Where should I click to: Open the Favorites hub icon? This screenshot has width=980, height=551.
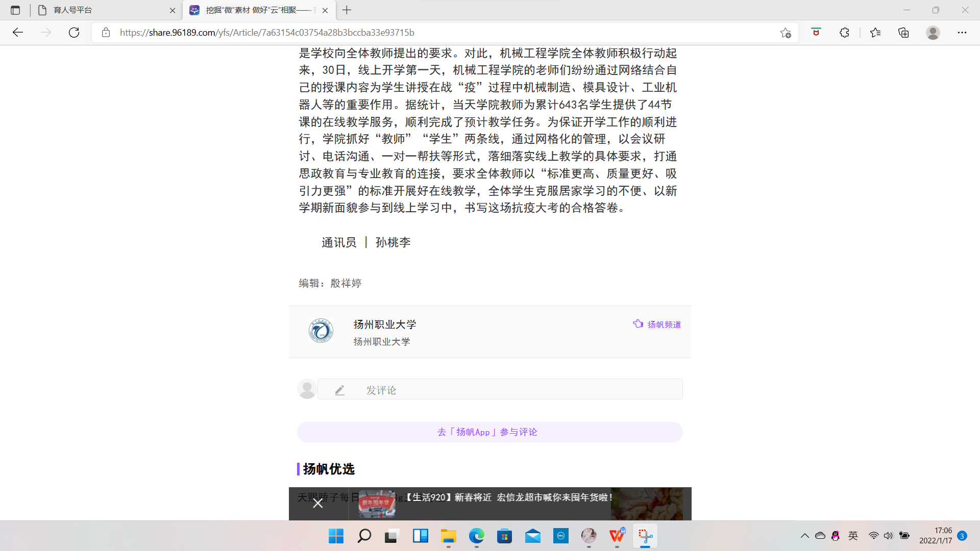click(x=874, y=33)
